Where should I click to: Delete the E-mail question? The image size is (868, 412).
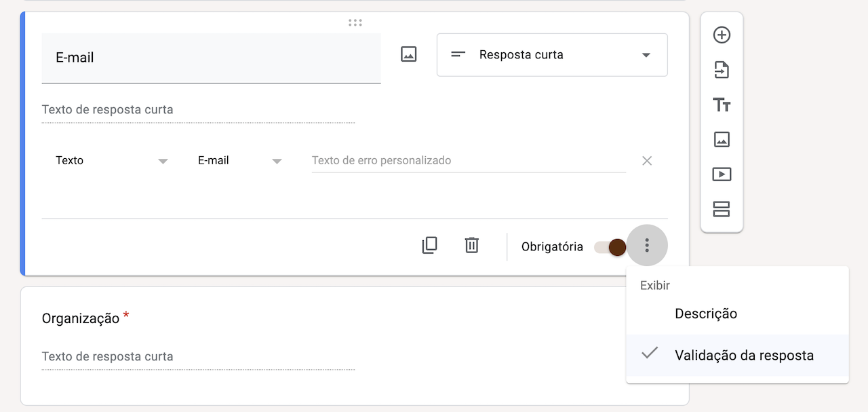(472, 246)
